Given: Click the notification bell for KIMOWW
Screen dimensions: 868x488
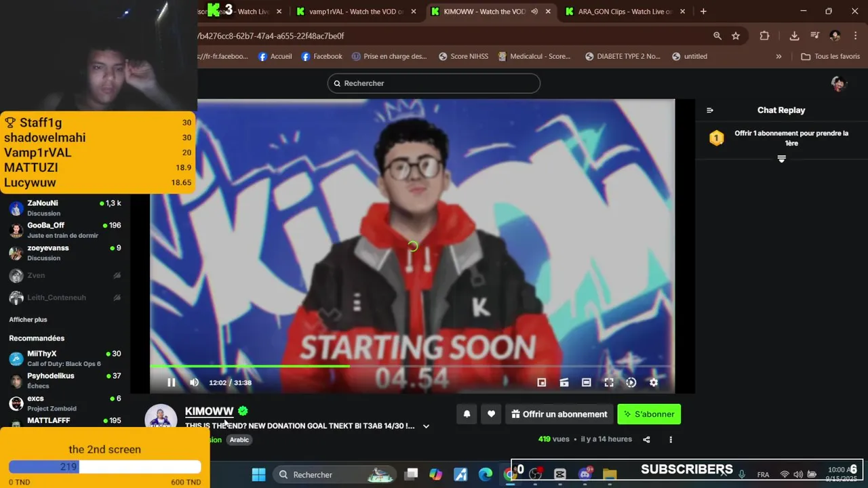Looking at the screenshot, I should [x=467, y=414].
